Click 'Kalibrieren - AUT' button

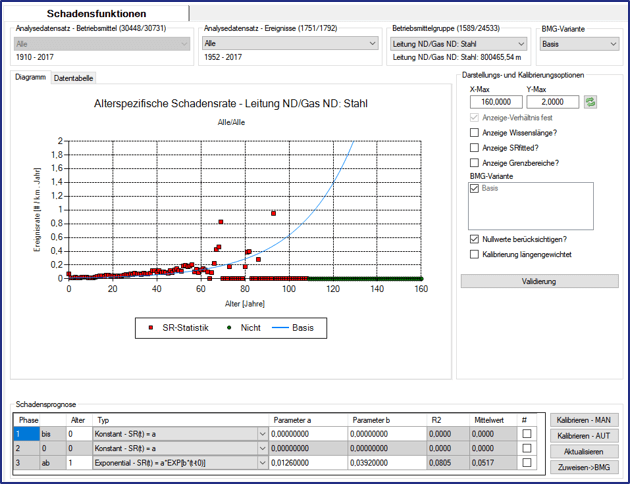click(584, 436)
